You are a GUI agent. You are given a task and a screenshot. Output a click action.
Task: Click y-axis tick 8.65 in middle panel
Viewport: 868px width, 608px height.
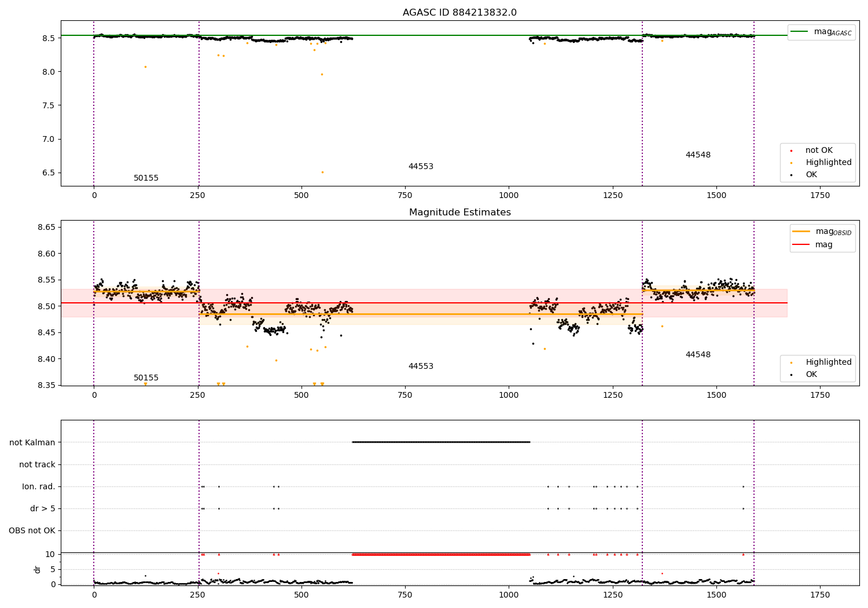point(46,227)
